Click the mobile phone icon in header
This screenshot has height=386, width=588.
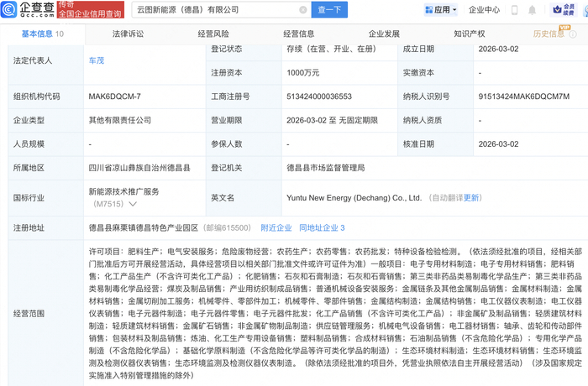click(514, 10)
